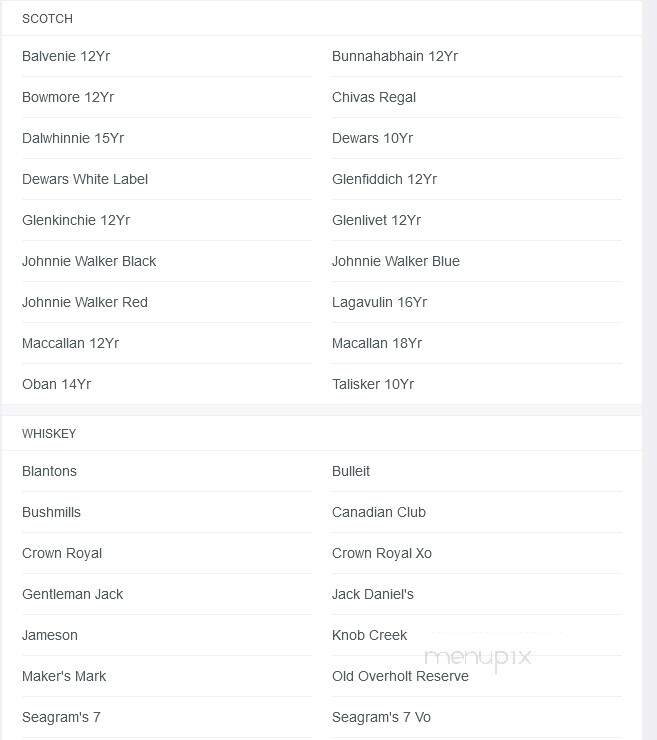
Task: Choose Chivas Regal in Scotch section
Action: tap(374, 97)
